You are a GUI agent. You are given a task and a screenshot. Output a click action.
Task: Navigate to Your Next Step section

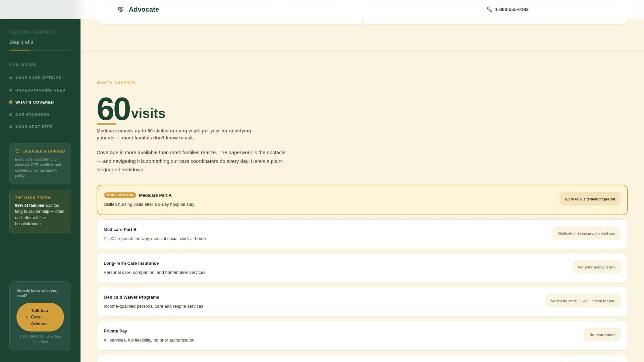(34, 127)
